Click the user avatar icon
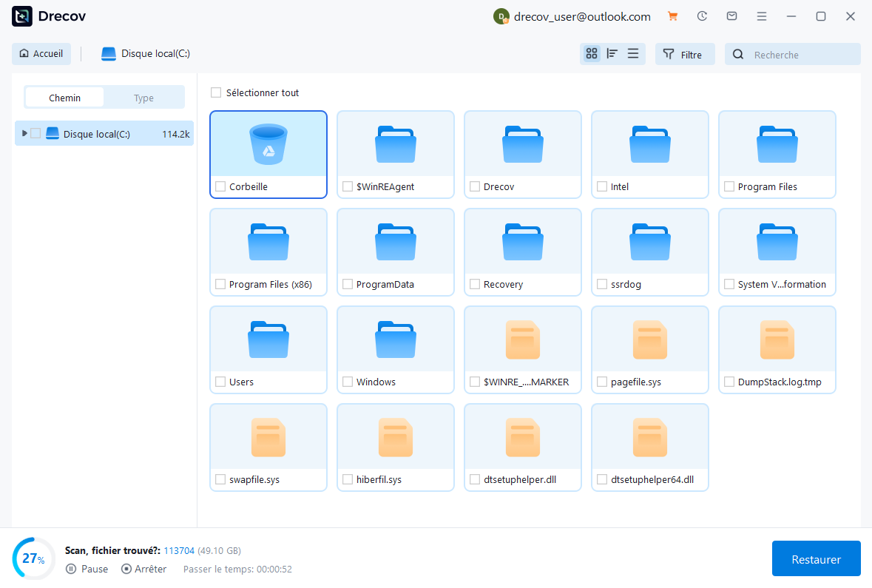 click(501, 17)
